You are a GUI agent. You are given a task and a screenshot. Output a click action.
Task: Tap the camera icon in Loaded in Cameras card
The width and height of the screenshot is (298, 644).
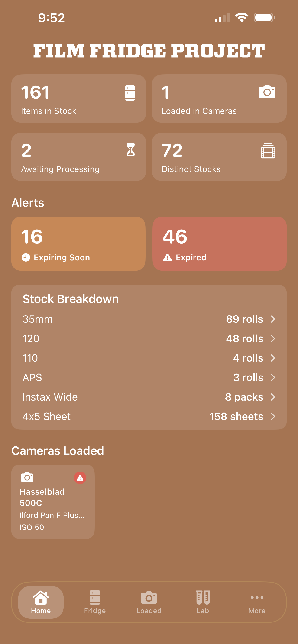point(267,92)
